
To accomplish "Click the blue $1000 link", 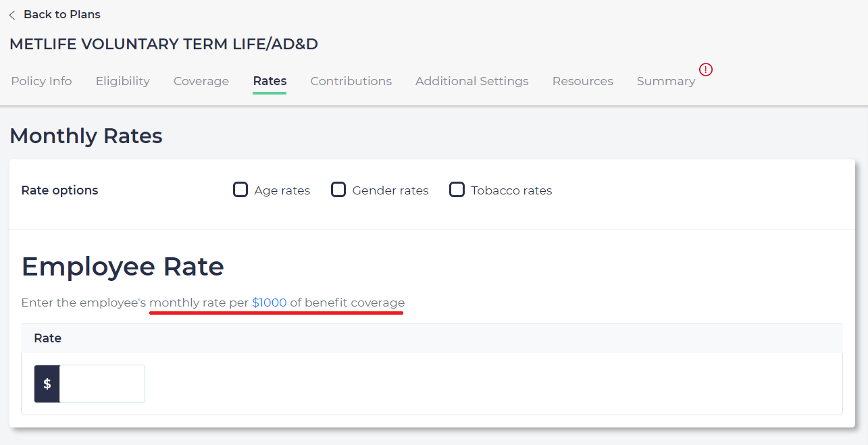I will click(x=269, y=303).
